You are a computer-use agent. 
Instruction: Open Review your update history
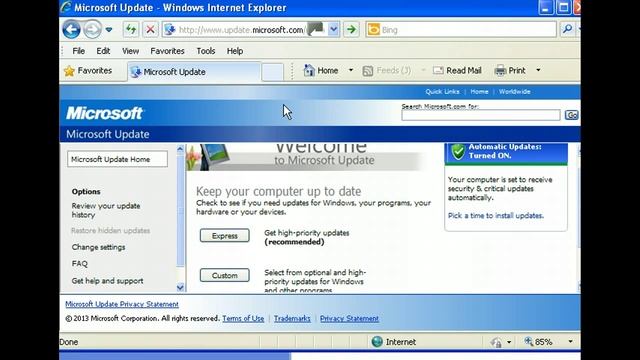coord(106,210)
